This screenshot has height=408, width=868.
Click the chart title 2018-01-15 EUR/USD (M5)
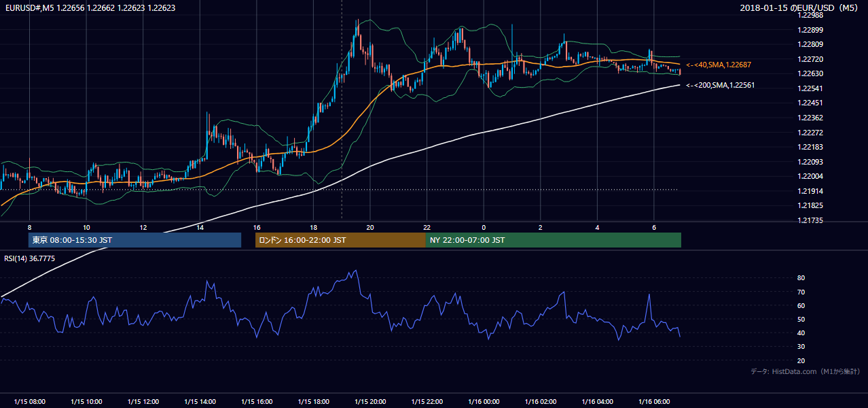click(x=799, y=7)
